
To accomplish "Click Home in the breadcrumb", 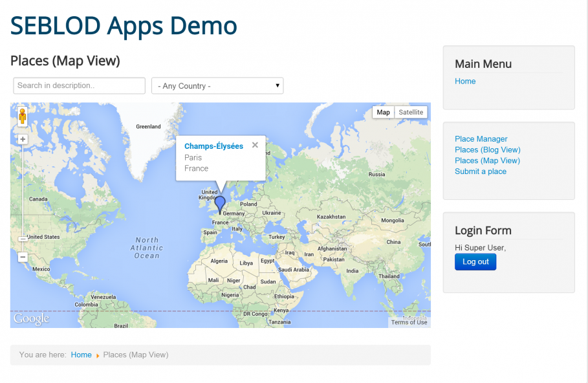I will tap(82, 355).
